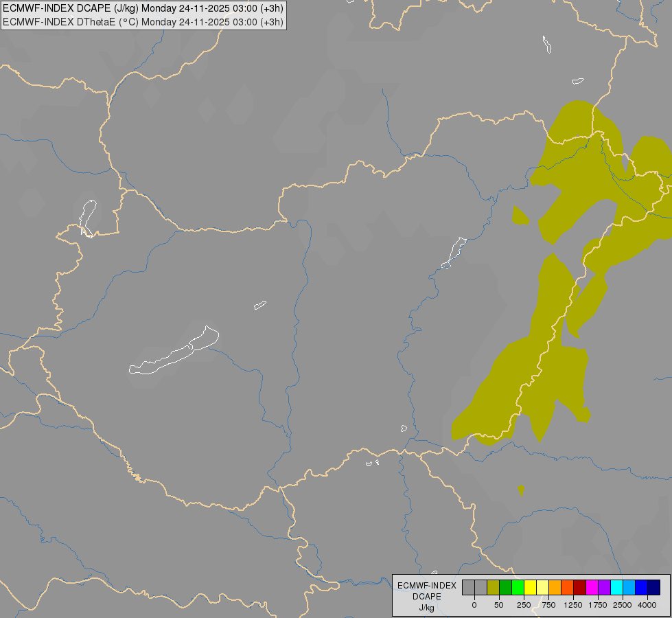This screenshot has width=672, height=618.
Task: Click the light blue legend swatch
Action: 629,587
